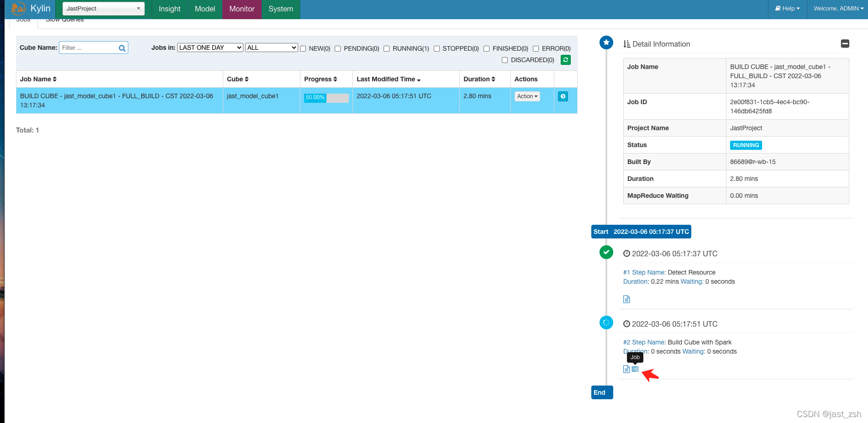Toggle the RUNNING(1) checkbox

point(387,49)
